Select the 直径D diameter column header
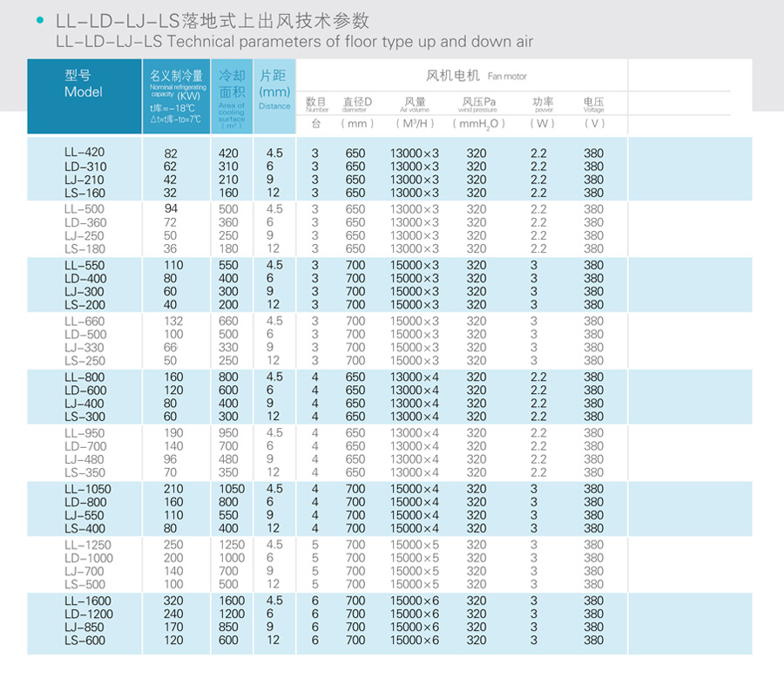Screen dimensions: 784x692 [355, 104]
